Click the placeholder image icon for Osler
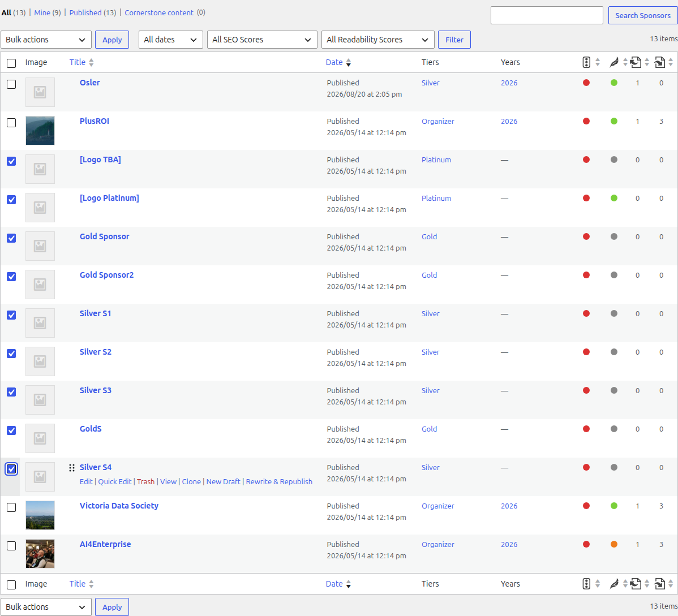The height and width of the screenshot is (616, 678). pos(40,92)
